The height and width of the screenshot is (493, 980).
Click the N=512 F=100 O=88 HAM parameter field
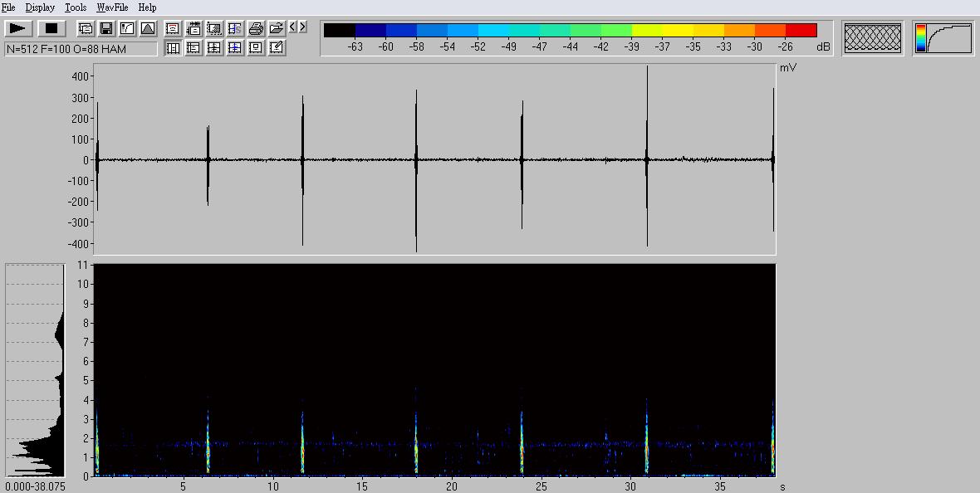(x=81, y=49)
